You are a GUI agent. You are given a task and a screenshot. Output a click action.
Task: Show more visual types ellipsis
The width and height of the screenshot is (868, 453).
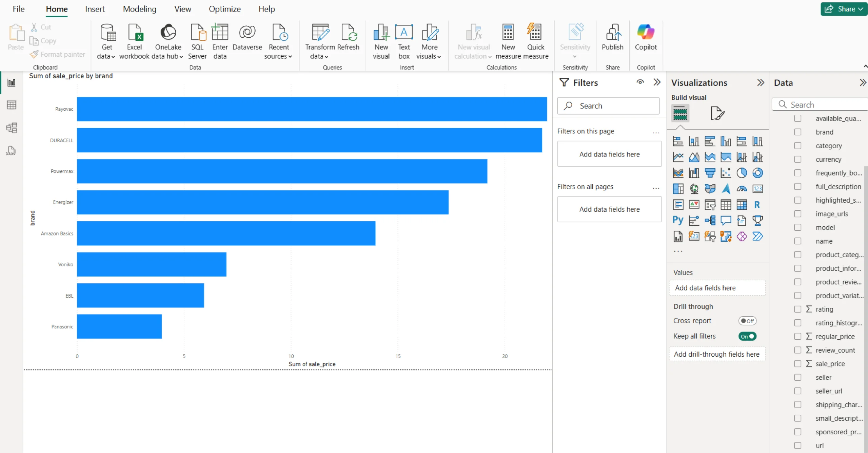[678, 251]
